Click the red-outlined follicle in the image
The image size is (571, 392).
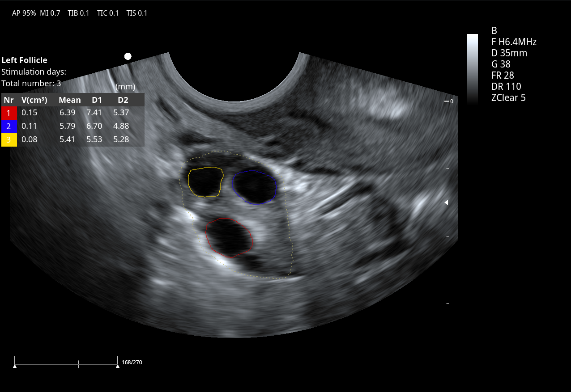click(229, 237)
